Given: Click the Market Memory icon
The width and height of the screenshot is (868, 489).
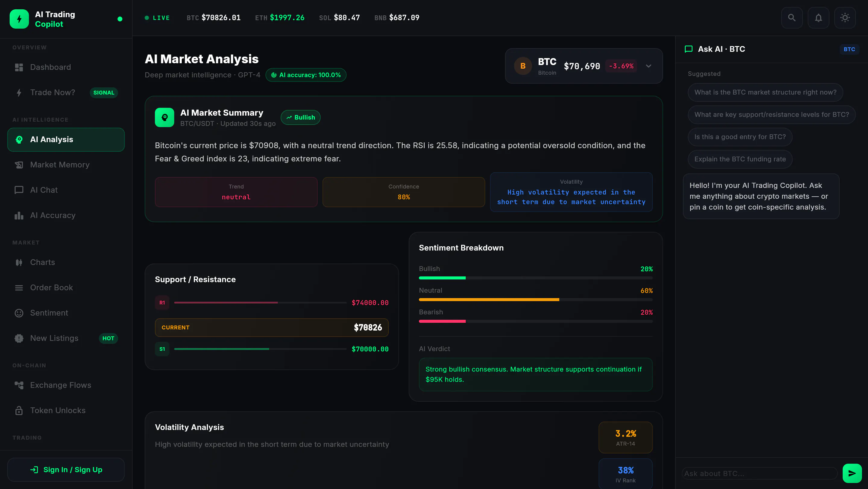Looking at the screenshot, I should (x=19, y=165).
